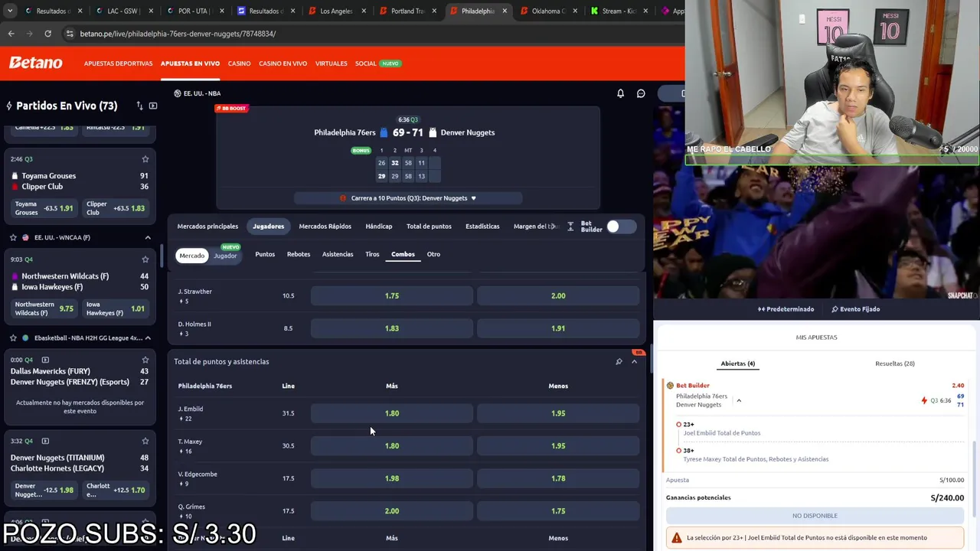Bet J. Embiid over 31.5 at 1.80
The height and width of the screenshot is (551, 980).
tap(392, 413)
